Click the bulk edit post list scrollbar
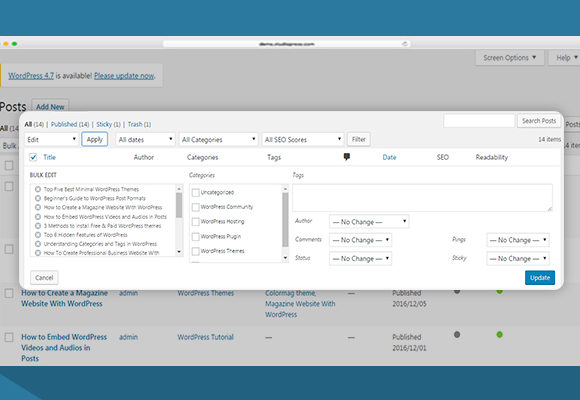The image size is (580, 400). pos(179,205)
